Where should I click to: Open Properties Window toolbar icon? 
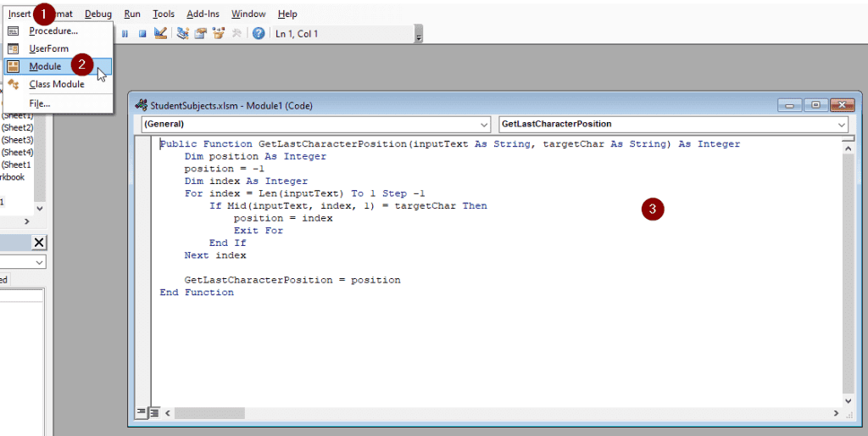coord(201,34)
